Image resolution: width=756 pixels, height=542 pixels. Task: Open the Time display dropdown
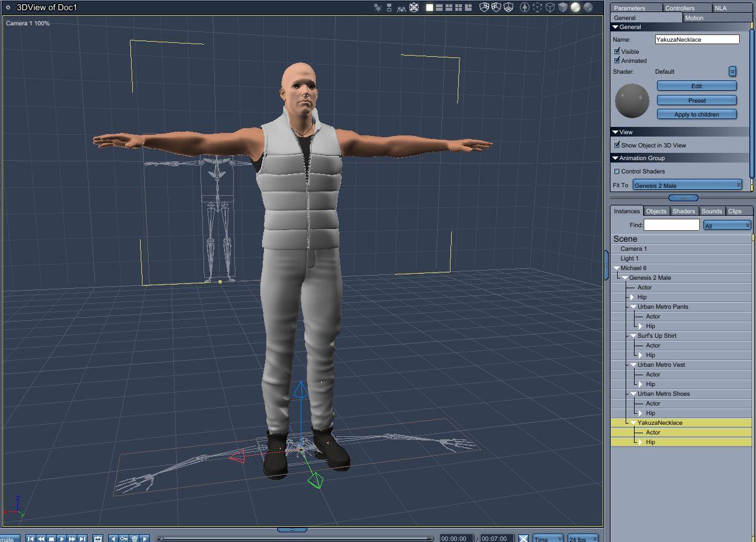click(548, 538)
